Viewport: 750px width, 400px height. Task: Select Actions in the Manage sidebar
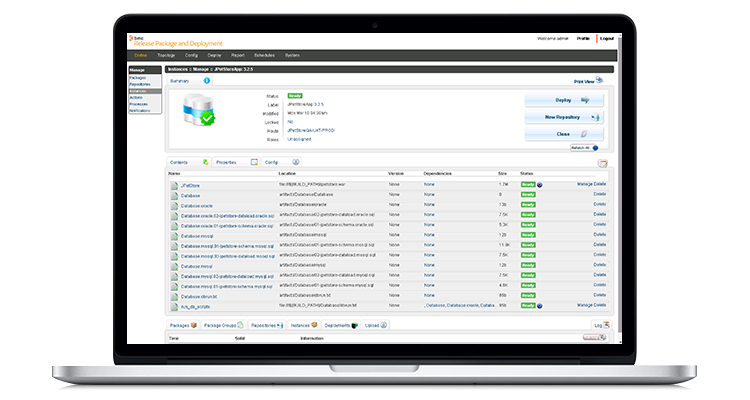[x=136, y=98]
